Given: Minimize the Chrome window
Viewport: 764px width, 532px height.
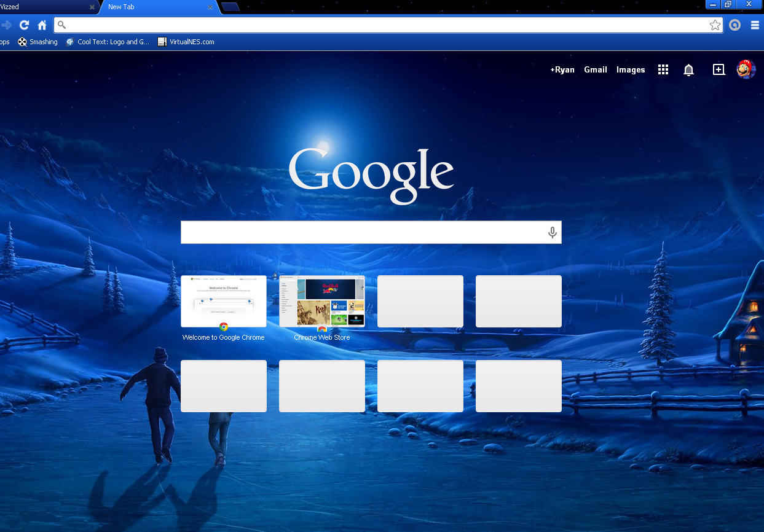Looking at the screenshot, I should tap(712, 4).
